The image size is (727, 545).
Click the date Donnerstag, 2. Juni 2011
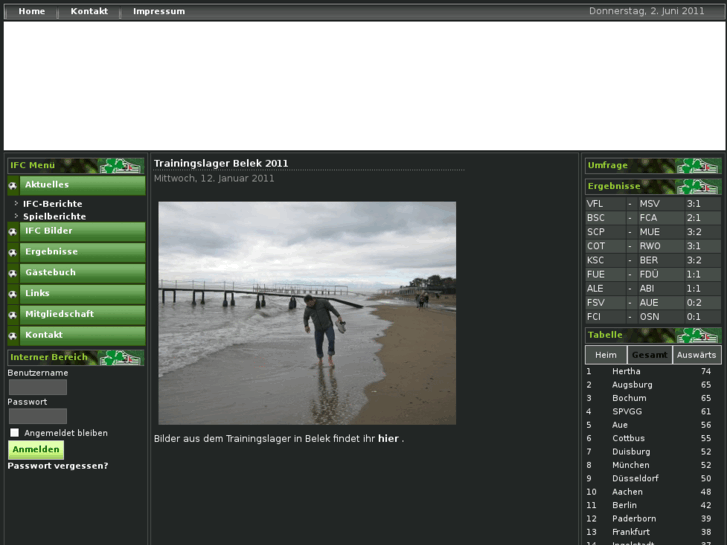[646, 11]
